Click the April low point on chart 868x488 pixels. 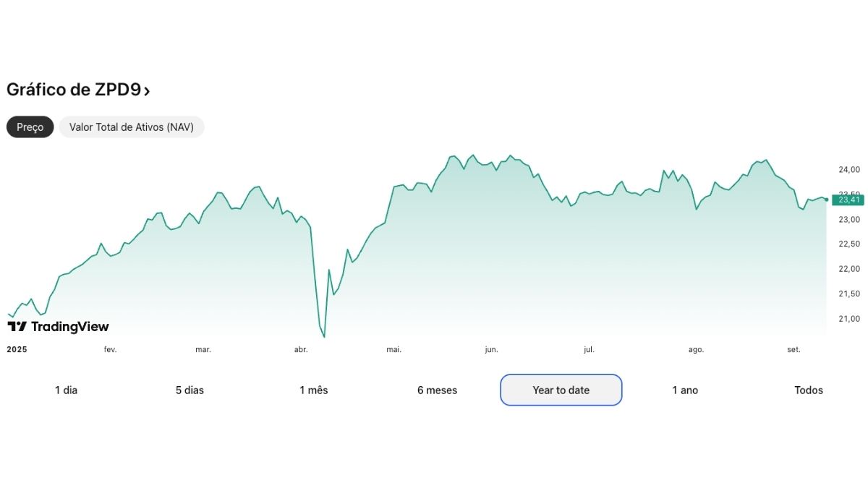(324, 337)
